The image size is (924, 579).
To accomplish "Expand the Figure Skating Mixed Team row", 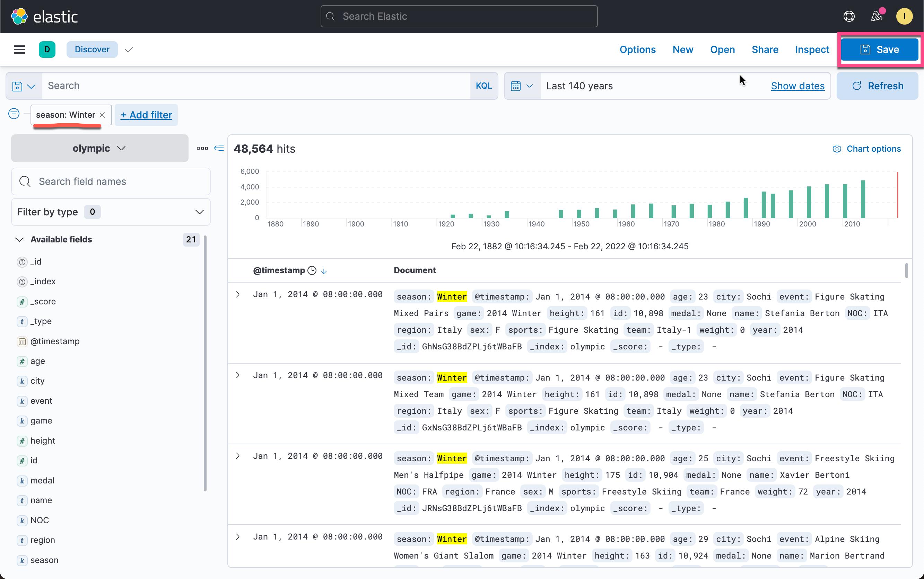I will tap(238, 375).
